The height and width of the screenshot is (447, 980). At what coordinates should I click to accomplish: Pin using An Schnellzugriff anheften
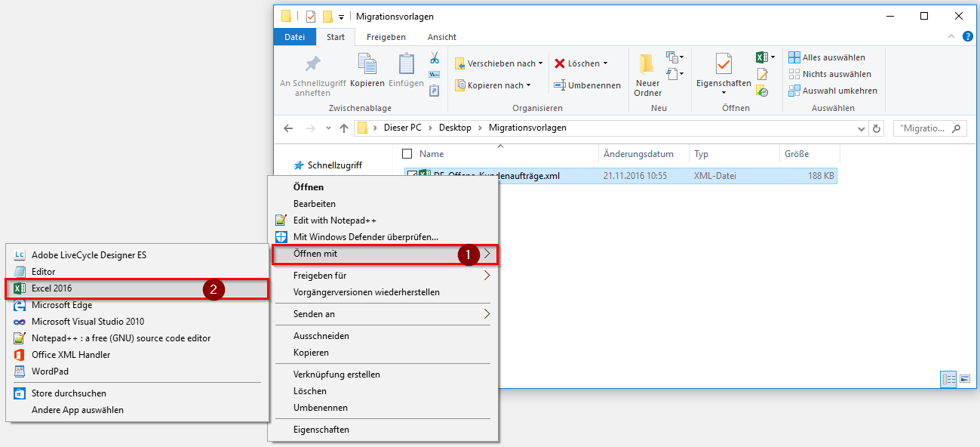[313, 76]
